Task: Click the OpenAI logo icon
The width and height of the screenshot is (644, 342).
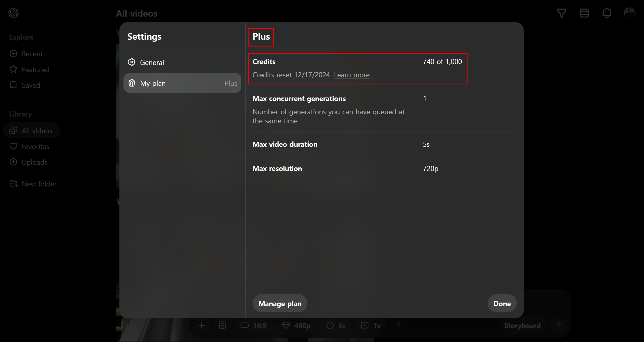Action: [13, 13]
